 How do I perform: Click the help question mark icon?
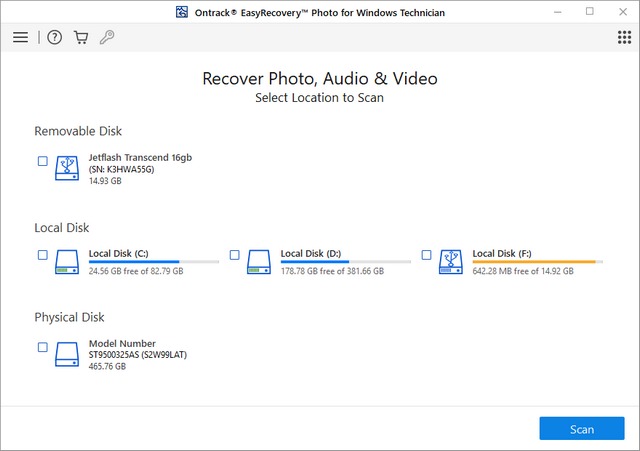[x=54, y=37]
